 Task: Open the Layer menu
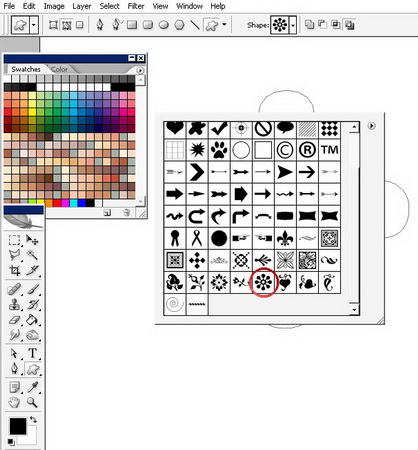click(82, 6)
